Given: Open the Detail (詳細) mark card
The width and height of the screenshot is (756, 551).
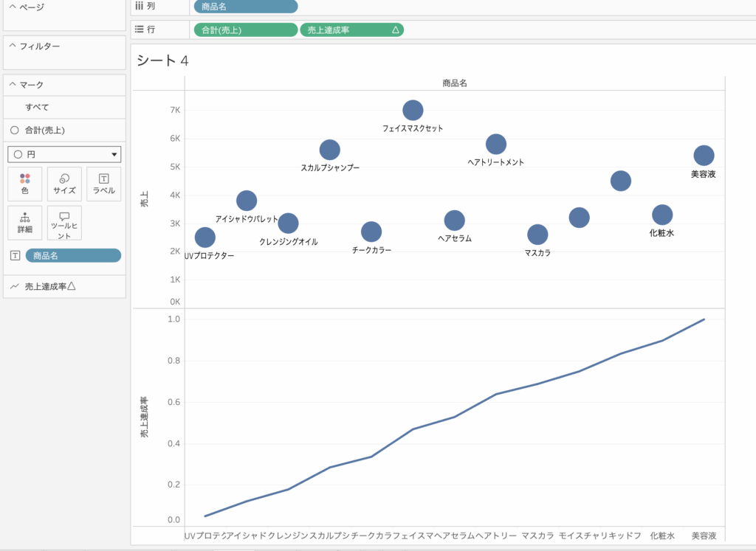Looking at the screenshot, I should (x=25, y=223).
